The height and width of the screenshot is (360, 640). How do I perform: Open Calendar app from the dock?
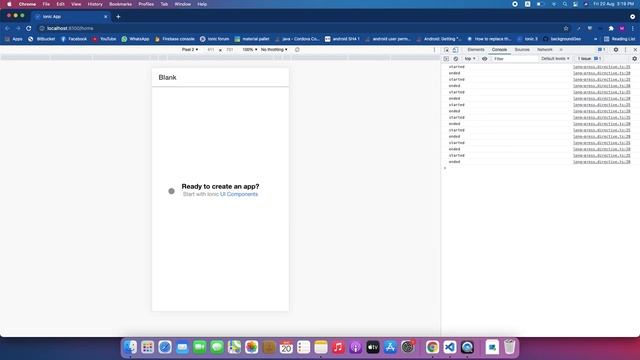pyautogui.click(x=286, y=347)
